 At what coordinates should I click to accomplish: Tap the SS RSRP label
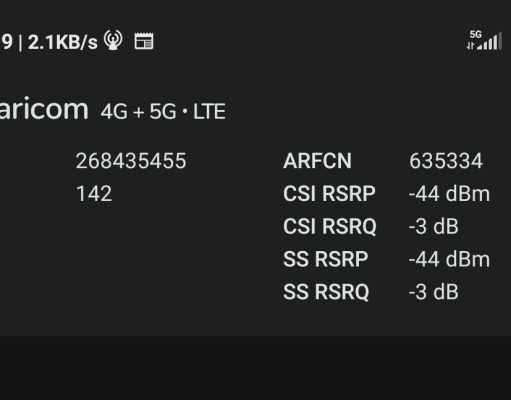pos(326,259)
